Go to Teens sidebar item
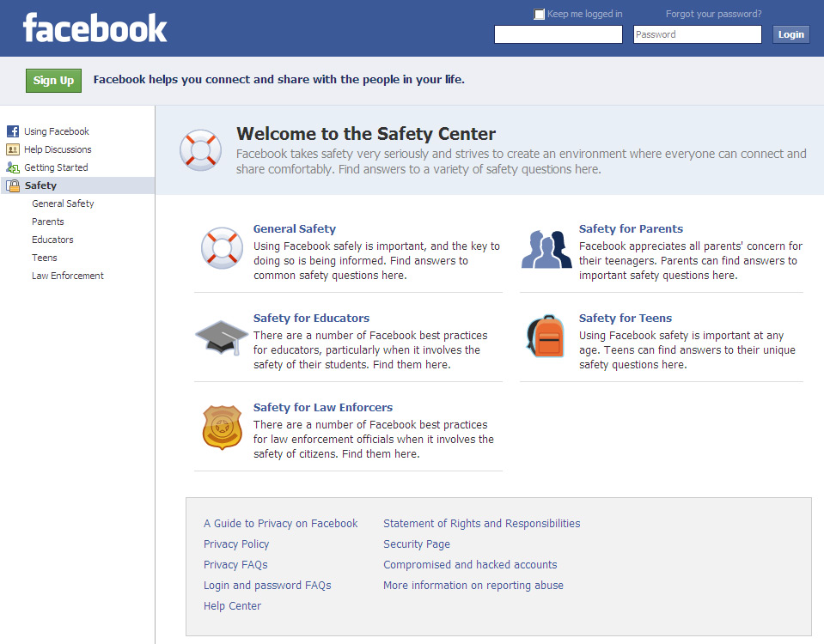The height and width of the screenshot is (644, 824). click(45, 258)
